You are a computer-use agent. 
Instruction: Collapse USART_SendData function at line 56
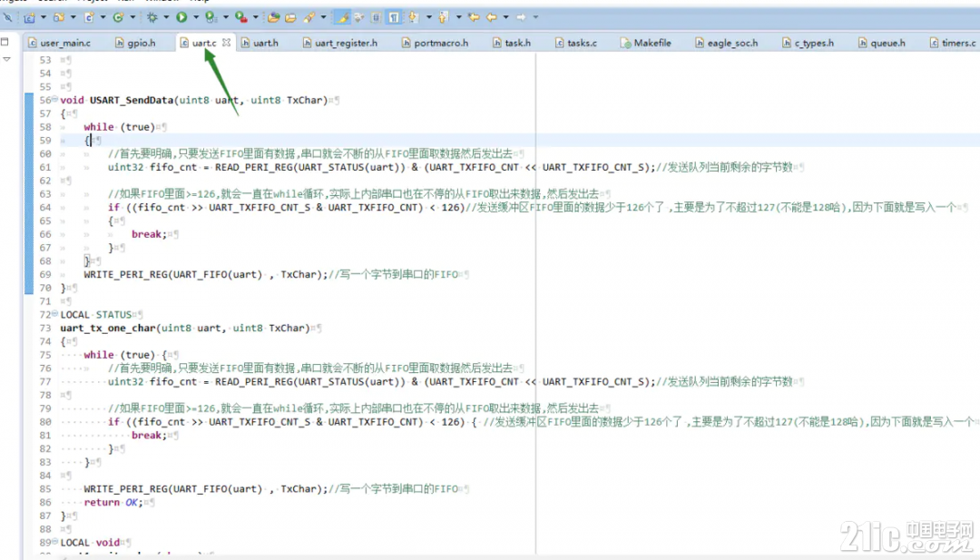tap(55, 99)
